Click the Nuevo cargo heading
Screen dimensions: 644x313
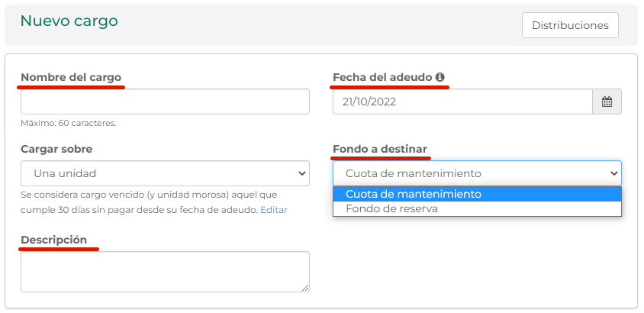coord(69,21)
